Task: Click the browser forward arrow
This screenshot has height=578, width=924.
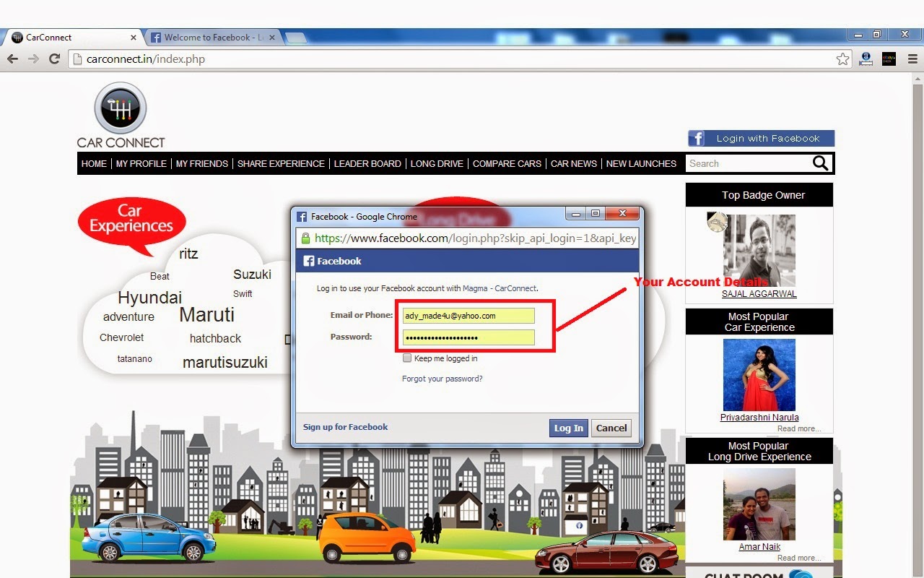Action: pos(33,59)
